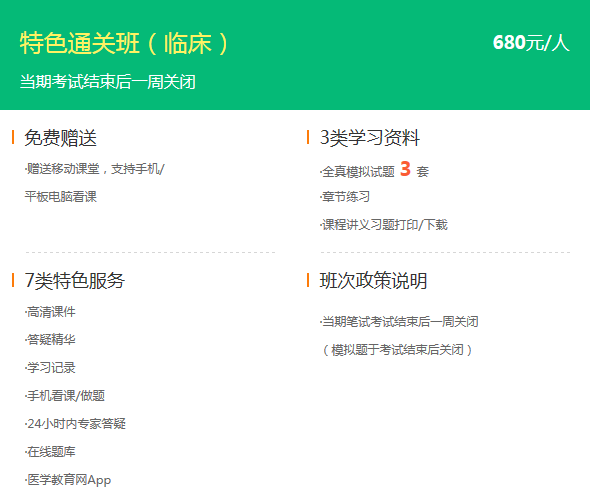Viewport: 590px width, 500px height.
Task: Click the 章节练习 item
Action: (x=345, y=196)
